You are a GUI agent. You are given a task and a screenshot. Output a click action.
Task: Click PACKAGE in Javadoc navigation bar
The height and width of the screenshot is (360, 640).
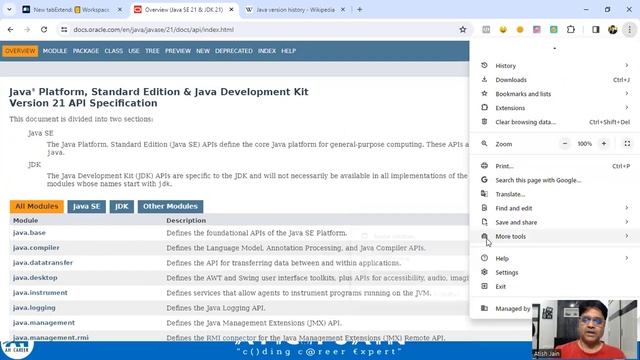[x=86, y=51]
